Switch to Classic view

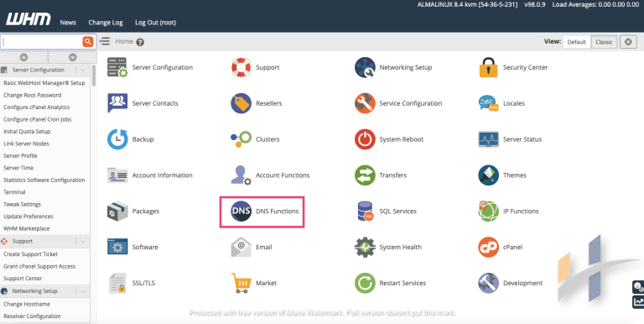point(604,42)
